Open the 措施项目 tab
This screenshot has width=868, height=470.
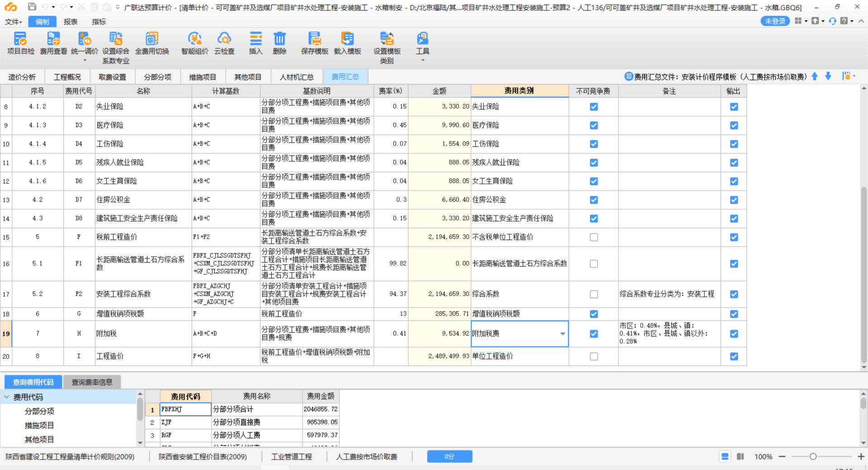[x=203, y=77]
